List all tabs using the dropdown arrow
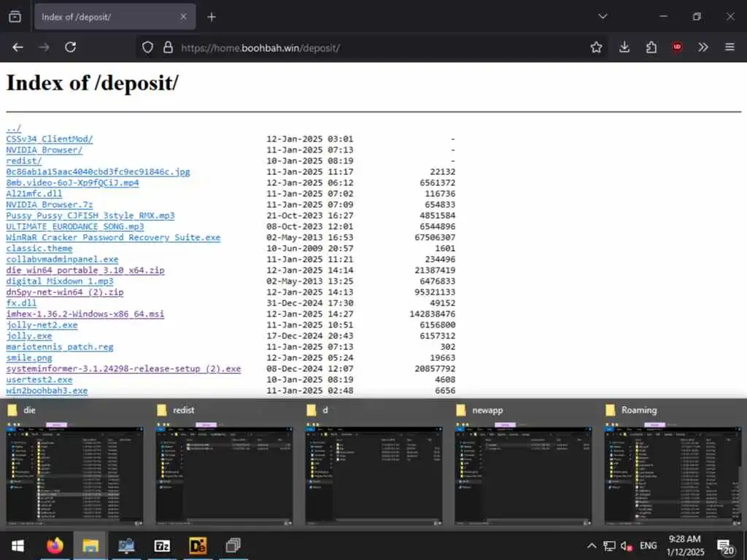 click(x=603, y=16)
